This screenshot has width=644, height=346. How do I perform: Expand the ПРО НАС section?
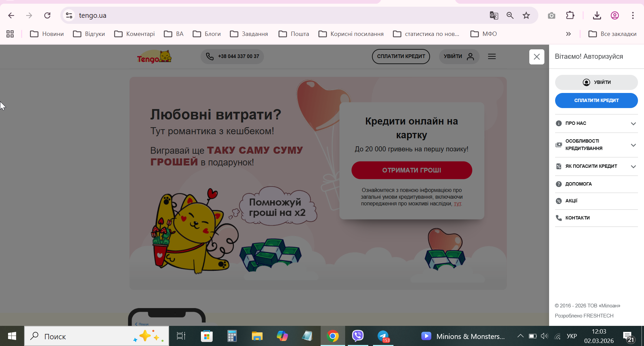click(x=596, y=123)
